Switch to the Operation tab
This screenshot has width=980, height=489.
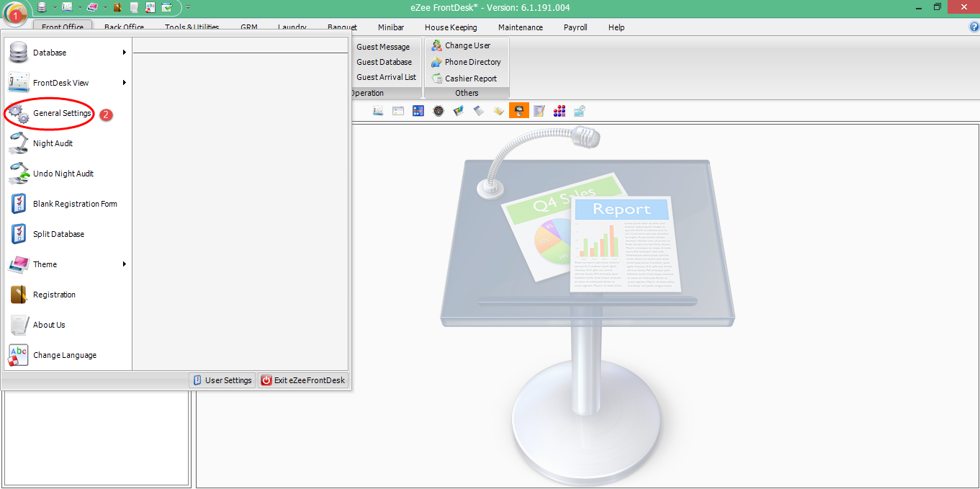(x=367, y=92)
